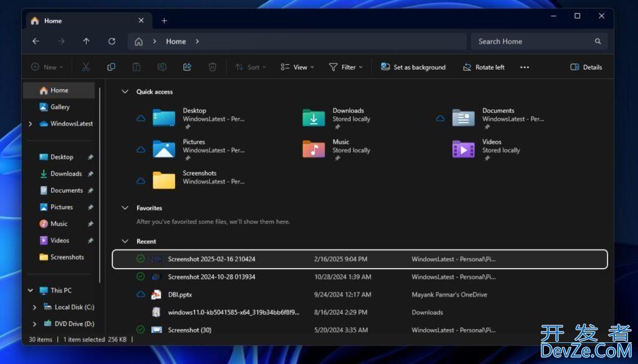Expand the Local Disk (C:) node
The image size is (638, 364).
pyautogui.click(x=35, y=307)
